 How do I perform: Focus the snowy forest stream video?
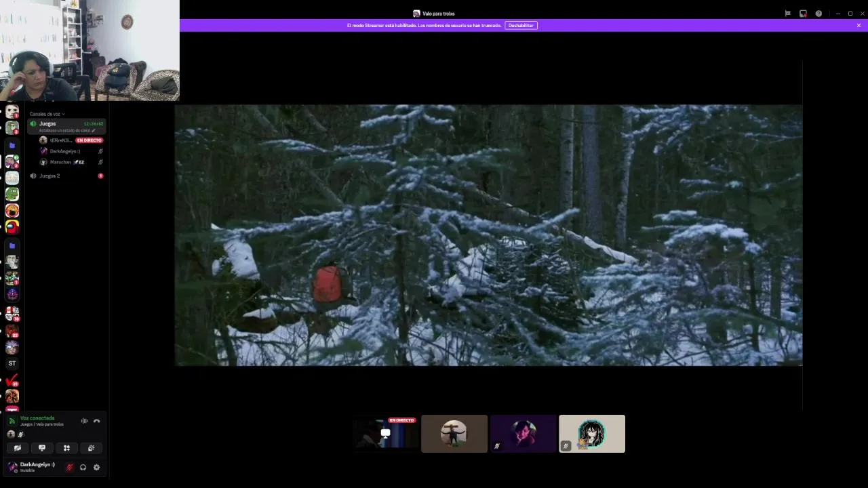(x=488, y=235)
